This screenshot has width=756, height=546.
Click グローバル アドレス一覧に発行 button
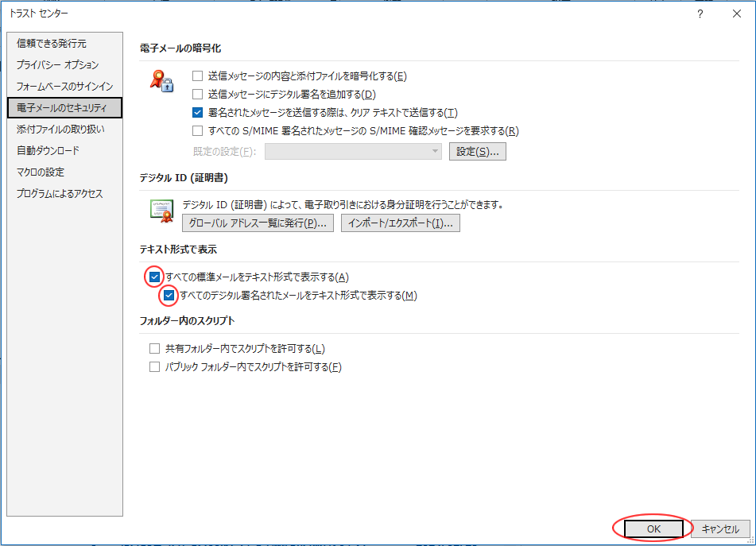pyautogui.click(x=258, y=223)
